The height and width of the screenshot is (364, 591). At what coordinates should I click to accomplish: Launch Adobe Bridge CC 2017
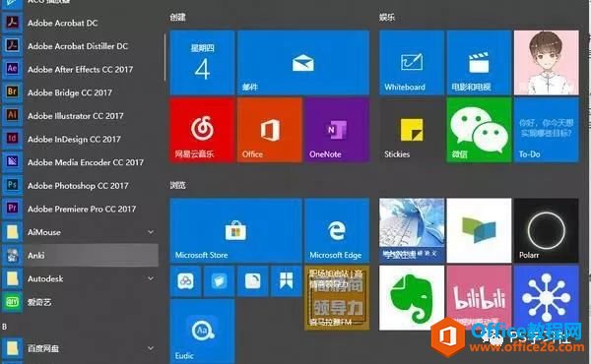pos(80,92)
